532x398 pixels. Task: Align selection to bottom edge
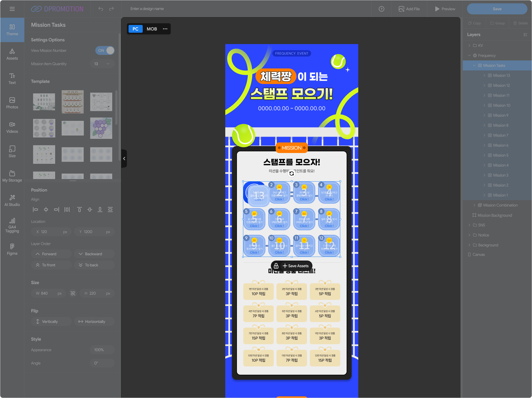100,210
